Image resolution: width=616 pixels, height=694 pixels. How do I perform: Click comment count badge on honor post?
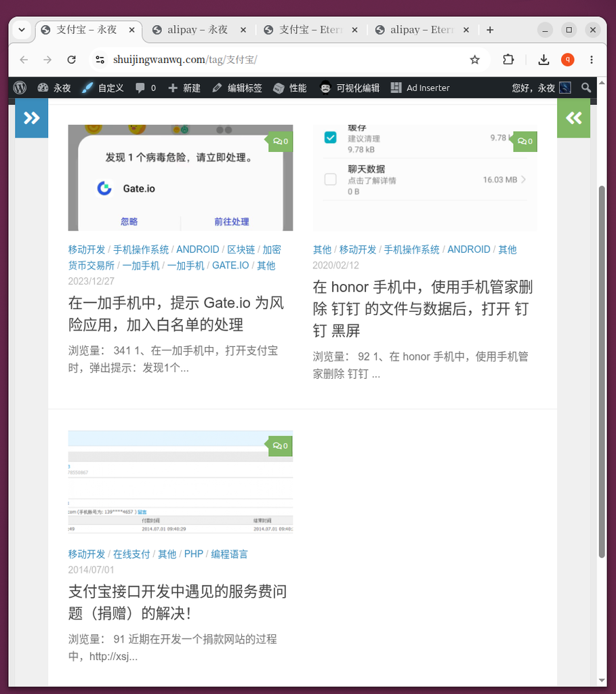[525, 141]
